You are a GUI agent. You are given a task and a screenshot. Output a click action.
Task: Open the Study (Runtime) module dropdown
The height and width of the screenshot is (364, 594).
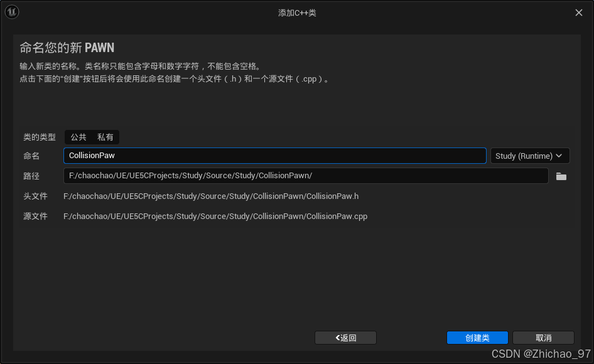pos(530,156)
